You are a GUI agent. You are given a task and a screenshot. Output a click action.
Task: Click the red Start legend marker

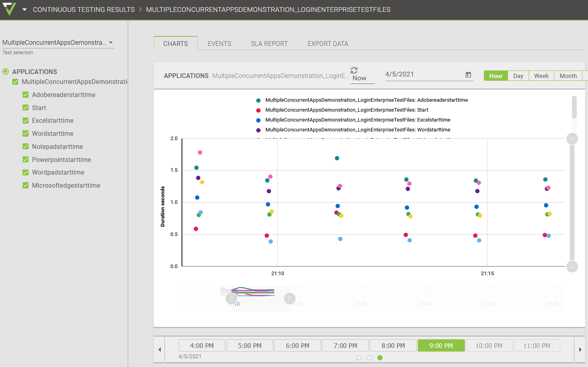(258, 110)
